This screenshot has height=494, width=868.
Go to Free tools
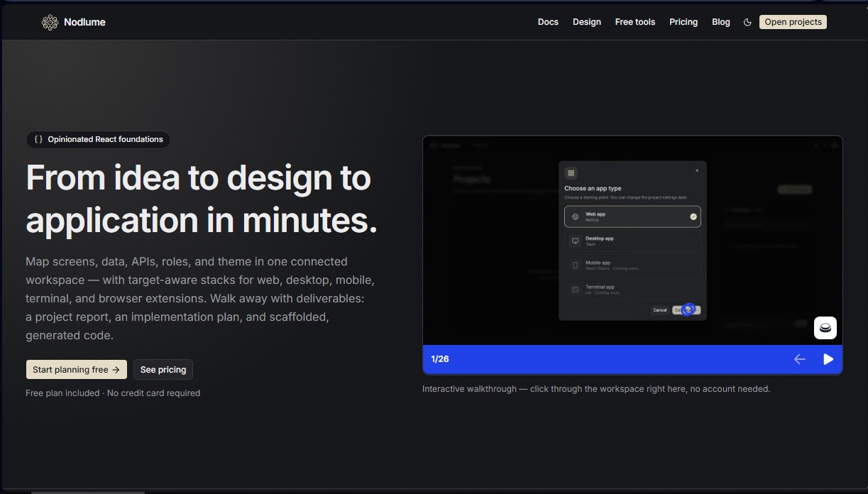click(x=635, y=22)
